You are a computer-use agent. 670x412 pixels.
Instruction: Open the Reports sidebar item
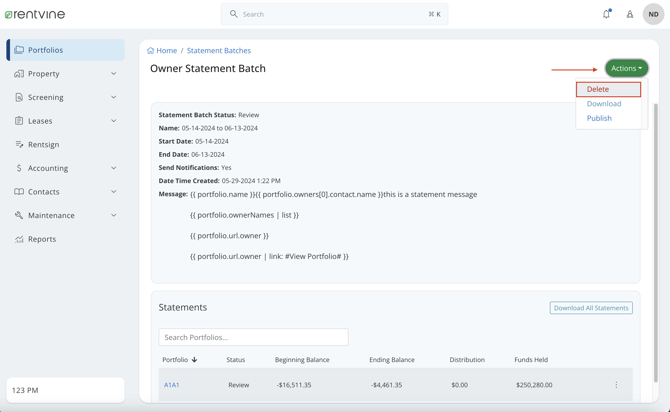65,239
